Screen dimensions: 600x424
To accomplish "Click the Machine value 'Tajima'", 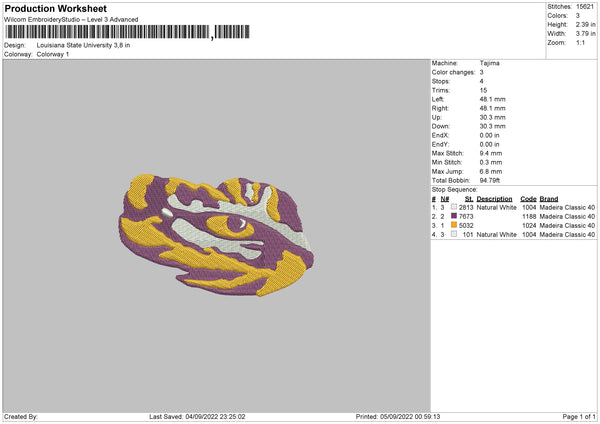I will [x=489, y=63].
